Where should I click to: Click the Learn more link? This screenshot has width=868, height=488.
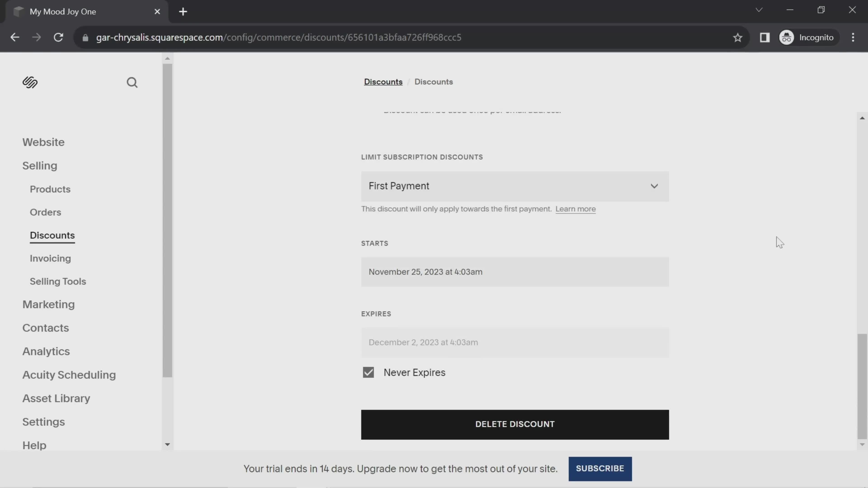tap(576, 209)
